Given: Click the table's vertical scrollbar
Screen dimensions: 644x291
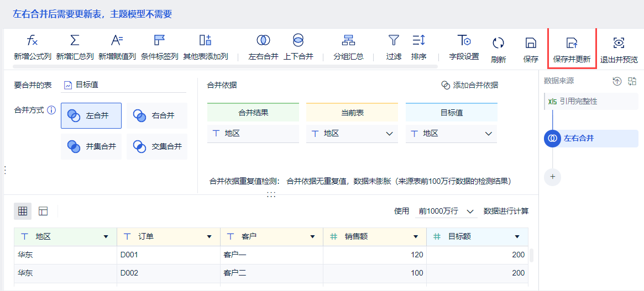Looking at the screenshot, I should pos(532,255).
